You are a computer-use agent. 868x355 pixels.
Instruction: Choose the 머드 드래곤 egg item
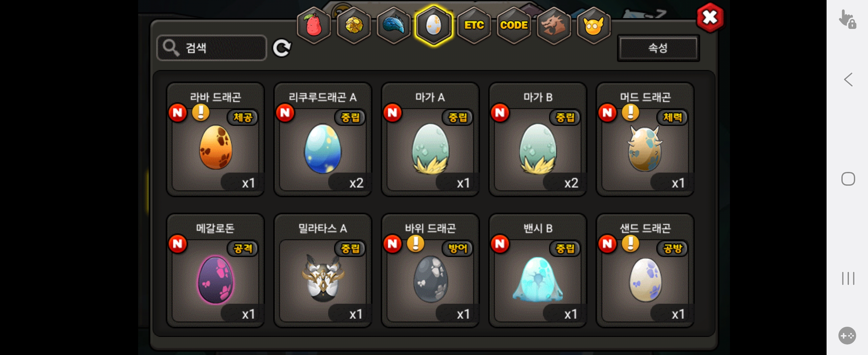click(x=645, y=139)
